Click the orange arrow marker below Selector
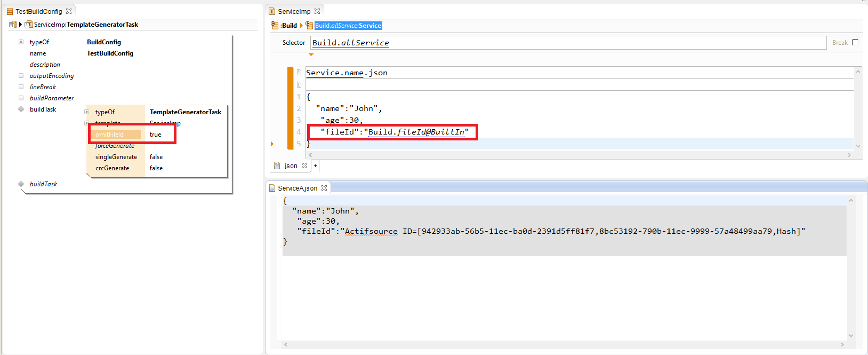The width and height of the screenshot is (868, 355). [311, 54]
